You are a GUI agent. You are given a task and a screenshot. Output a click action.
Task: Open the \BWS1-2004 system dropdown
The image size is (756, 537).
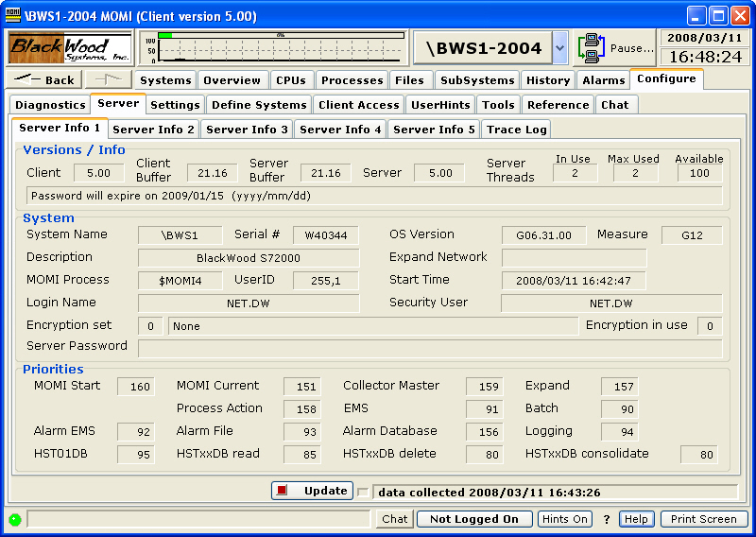559,47
